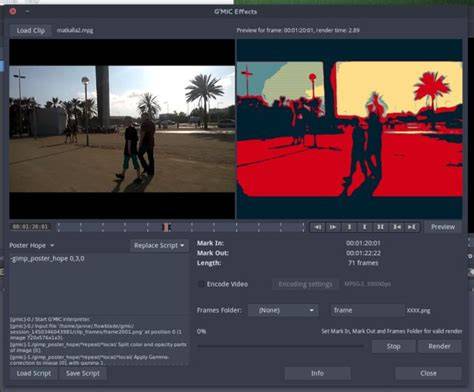The width and height of the screenshot is (474, 392).
Task: Click the Render button
Action: 439,346
